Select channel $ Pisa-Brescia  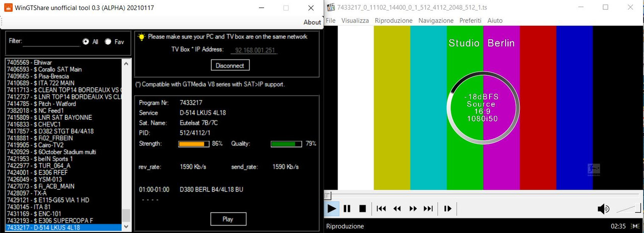pos(63,76)
